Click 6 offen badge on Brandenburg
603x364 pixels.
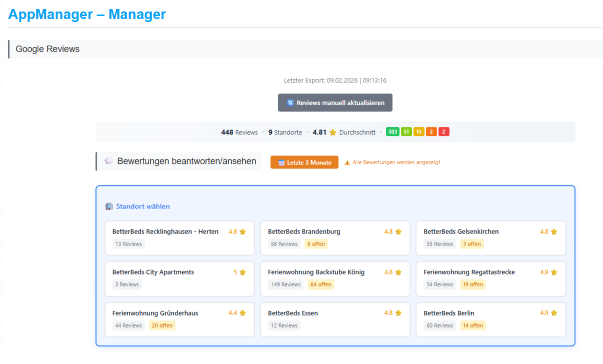[316, 244]
